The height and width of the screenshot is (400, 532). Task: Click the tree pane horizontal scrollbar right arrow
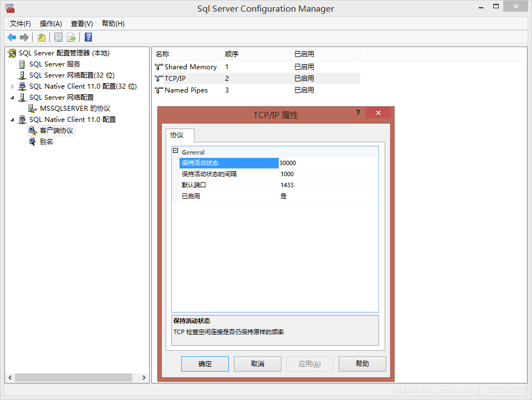pyautogui.click(x=144, y=377)
